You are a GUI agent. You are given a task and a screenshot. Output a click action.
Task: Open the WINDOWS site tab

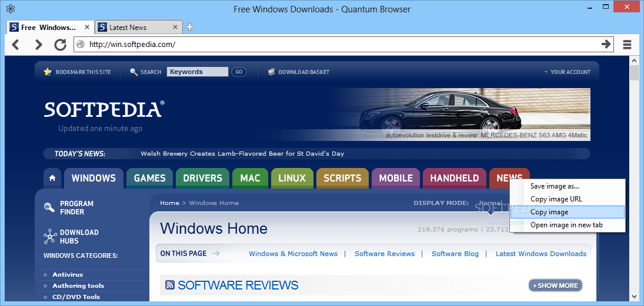[x=94, y=178]
